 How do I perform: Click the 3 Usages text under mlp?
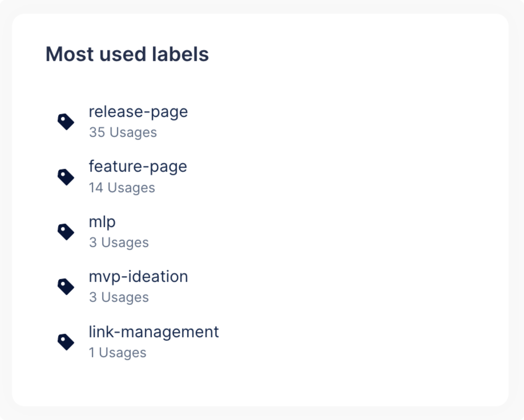click(x=118, y=242)
